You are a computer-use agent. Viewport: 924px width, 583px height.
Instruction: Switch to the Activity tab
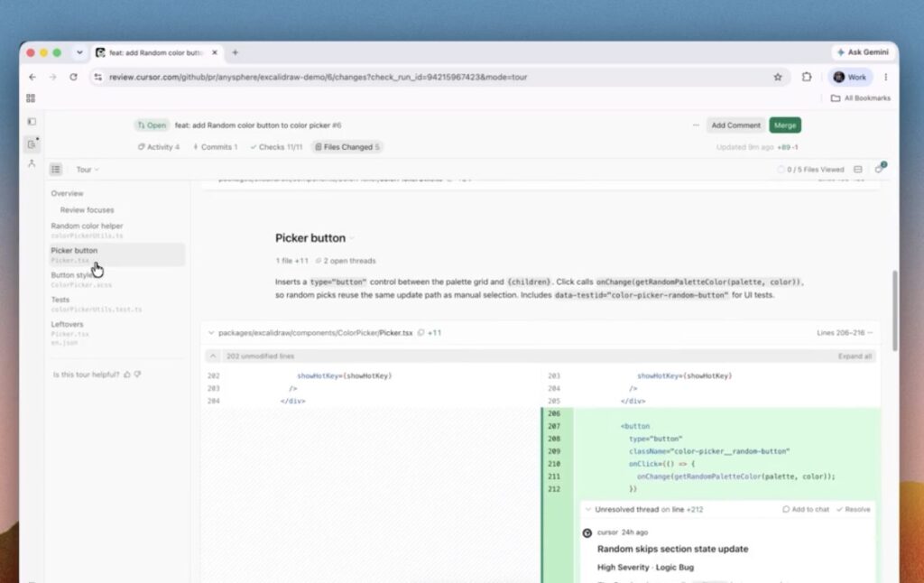pyautogui.click(x=159, y=147)
